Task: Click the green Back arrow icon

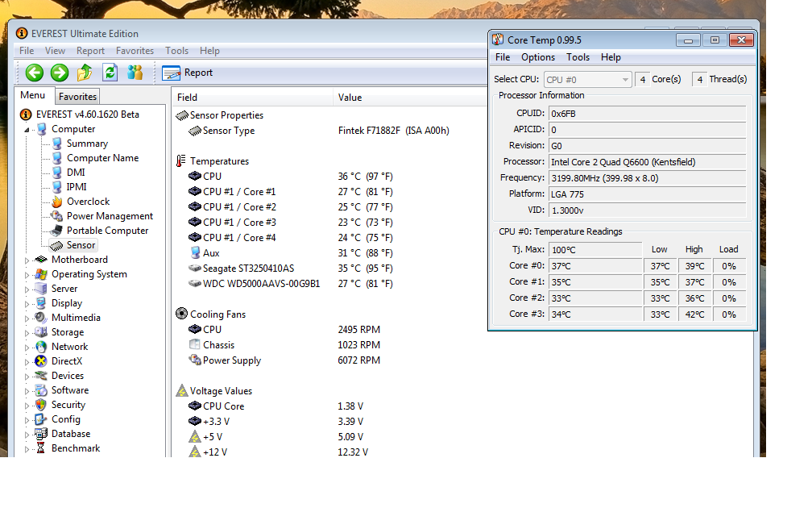Action: (x=34, y=73)
